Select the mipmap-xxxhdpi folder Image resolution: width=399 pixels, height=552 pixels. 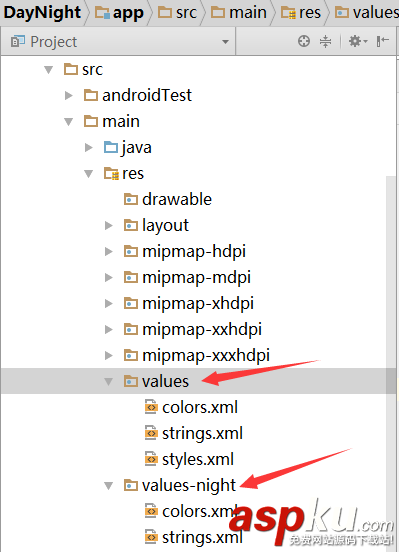point(206,355)
